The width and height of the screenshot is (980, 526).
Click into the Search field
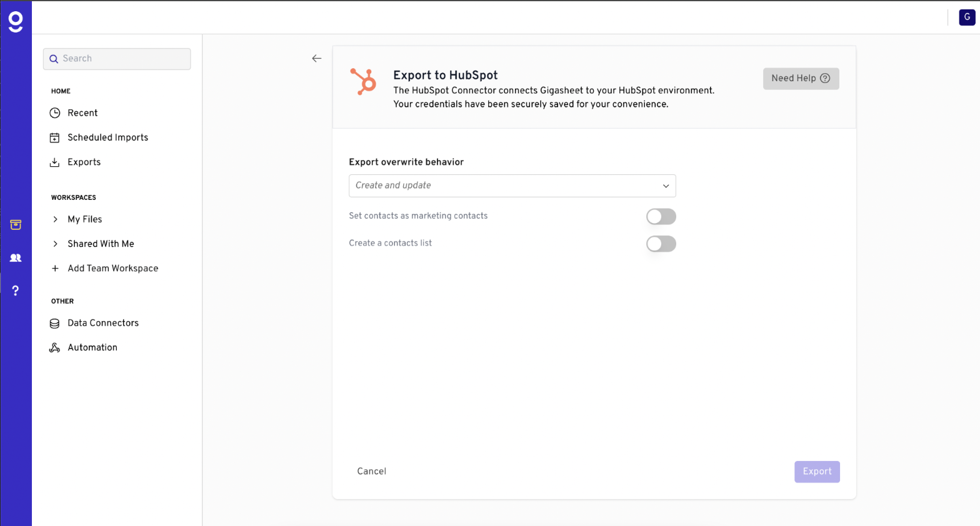117,59
